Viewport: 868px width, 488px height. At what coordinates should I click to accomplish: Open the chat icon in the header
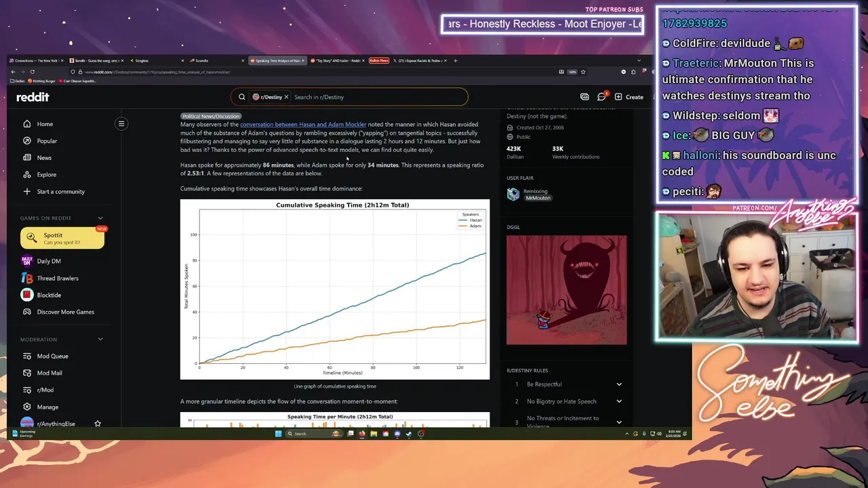601,97
